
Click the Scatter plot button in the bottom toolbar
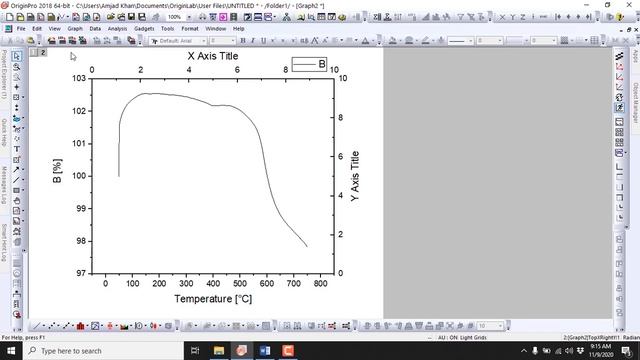[51, 326]
